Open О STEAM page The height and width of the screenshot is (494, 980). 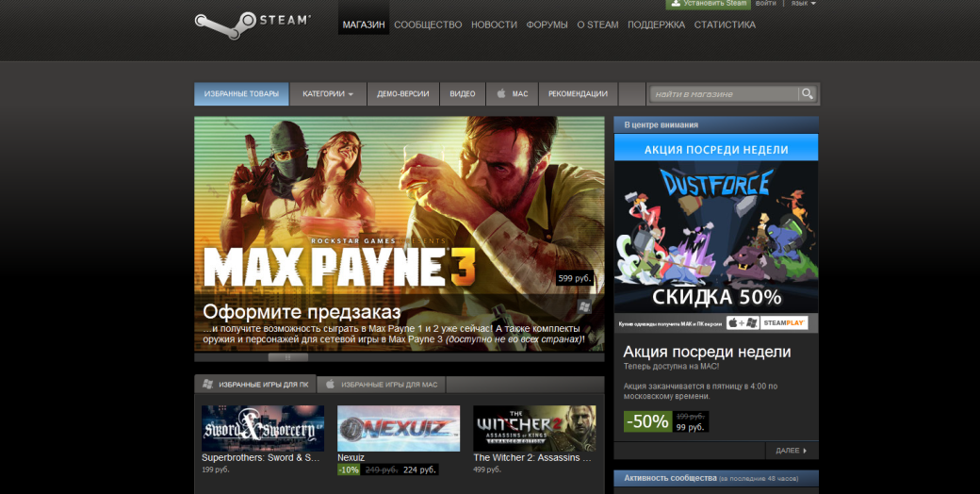597,25
